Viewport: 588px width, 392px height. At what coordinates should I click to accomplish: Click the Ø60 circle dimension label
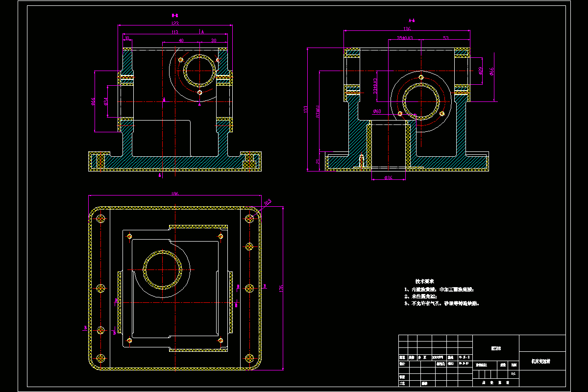point(377,112)
